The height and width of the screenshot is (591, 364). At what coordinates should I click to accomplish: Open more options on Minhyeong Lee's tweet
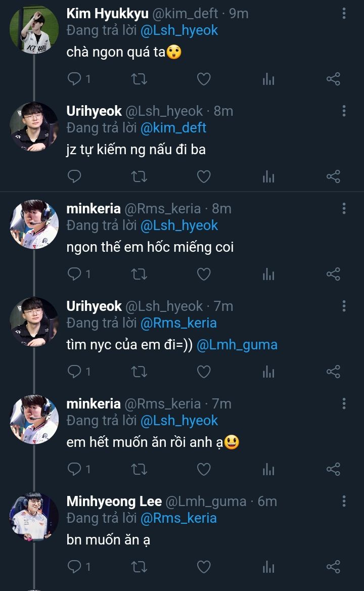pos(344,502)
